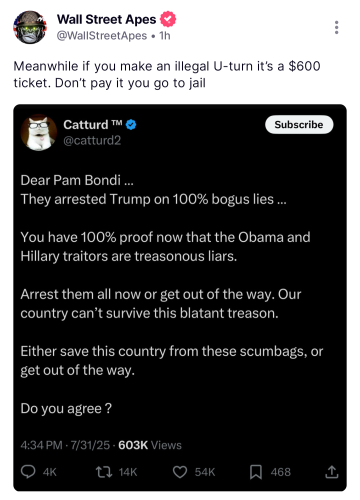Viewport: 360px width, 500px height.
Task: Open the @catturd2 handle
Action: coord(92,140)
